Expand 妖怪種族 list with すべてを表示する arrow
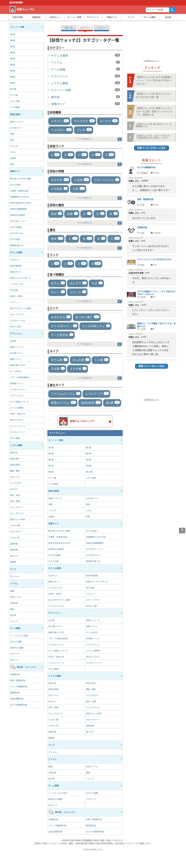The width and height of the screenshot is (186, 868). [120, 139]
